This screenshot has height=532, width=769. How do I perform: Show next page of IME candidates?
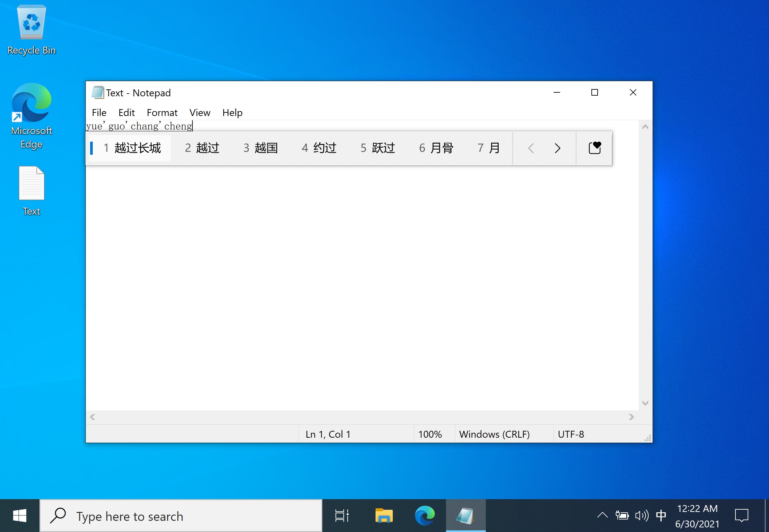click(557, 148)
